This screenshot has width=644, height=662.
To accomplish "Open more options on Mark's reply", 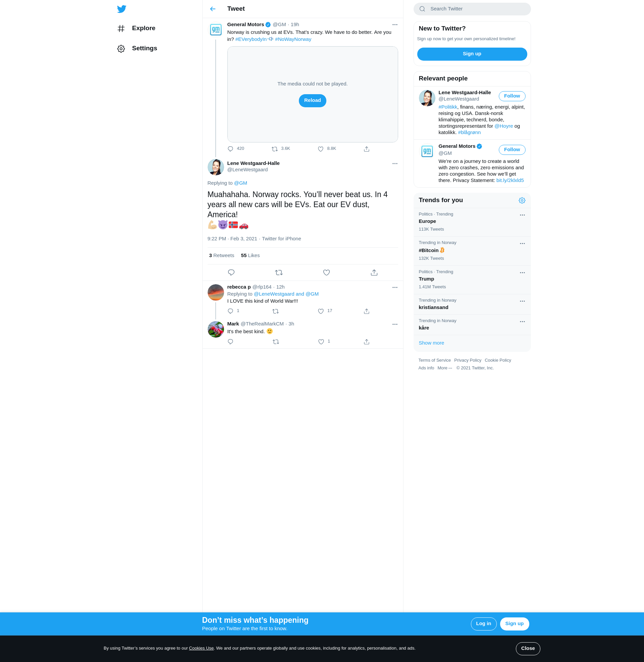I will pyautogui.click(x=395, y=324).
